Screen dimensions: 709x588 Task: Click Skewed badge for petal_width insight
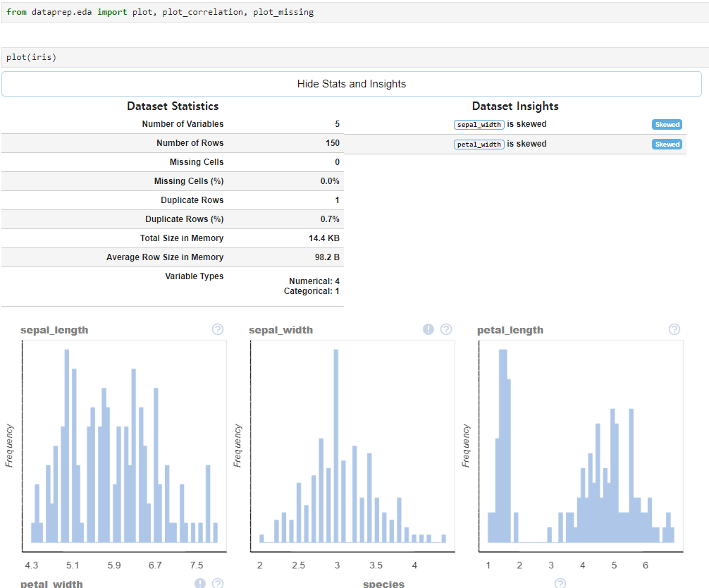(x=667, y=145)
